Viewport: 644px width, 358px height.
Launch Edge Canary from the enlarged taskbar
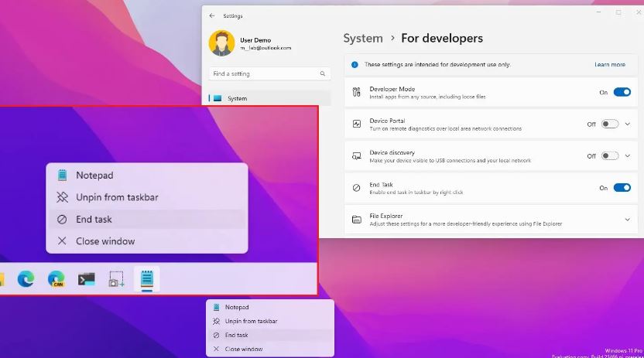point(56,279)
